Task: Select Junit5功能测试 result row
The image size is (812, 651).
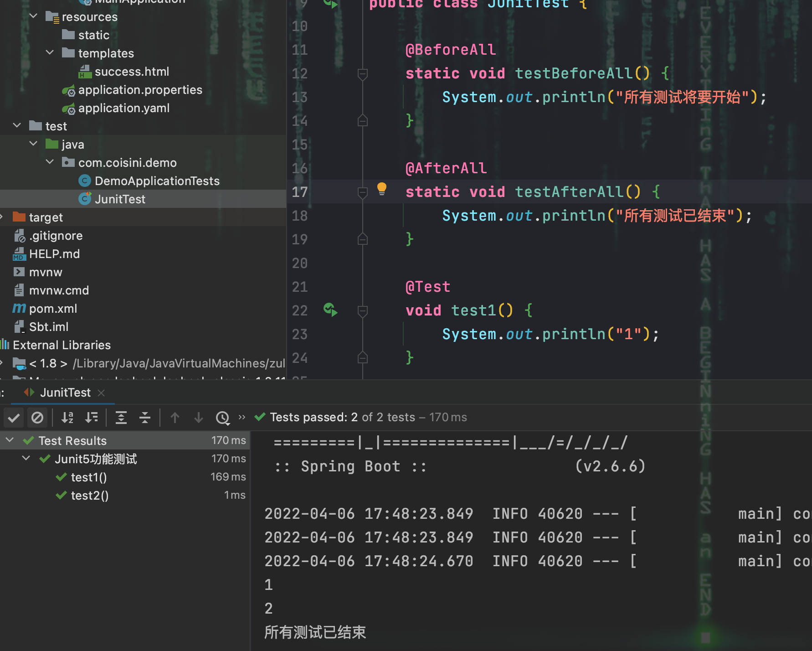Action: (125, 459)
